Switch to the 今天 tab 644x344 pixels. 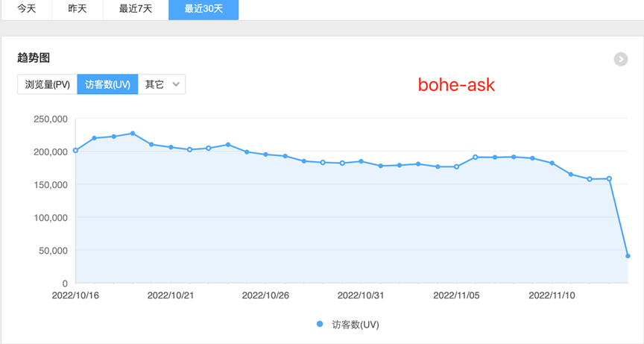pyautogui.click(x=26, y=8)
